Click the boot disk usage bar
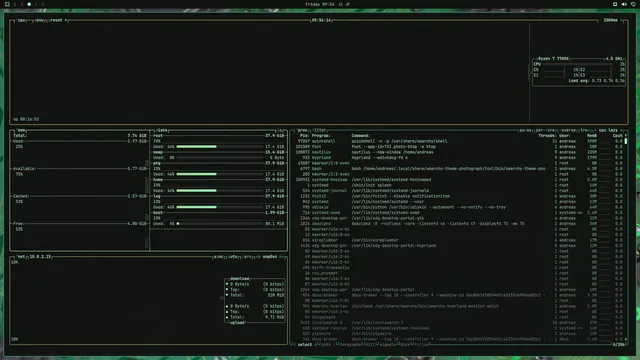640x360 pixels. click(220, 224)
